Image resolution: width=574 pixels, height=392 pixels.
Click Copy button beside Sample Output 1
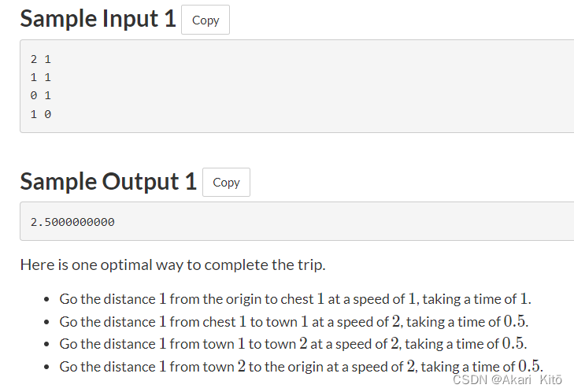click(226, 183)
